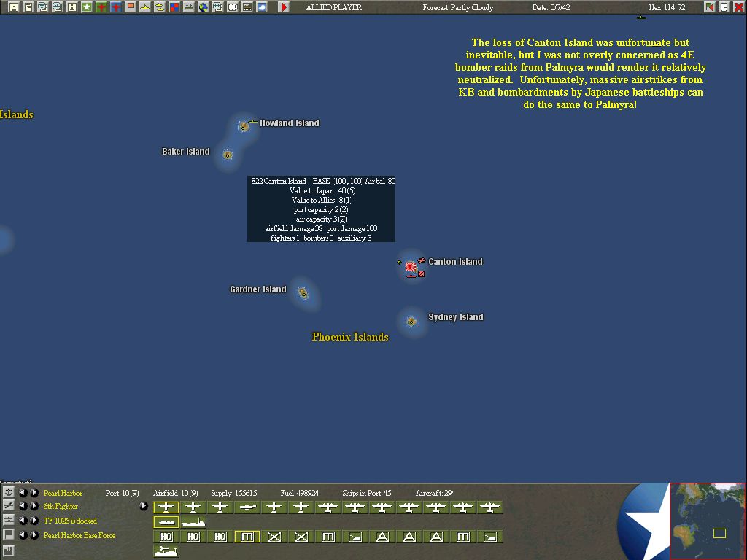Click the weather cloud toolbar icon

pos(262,7)
